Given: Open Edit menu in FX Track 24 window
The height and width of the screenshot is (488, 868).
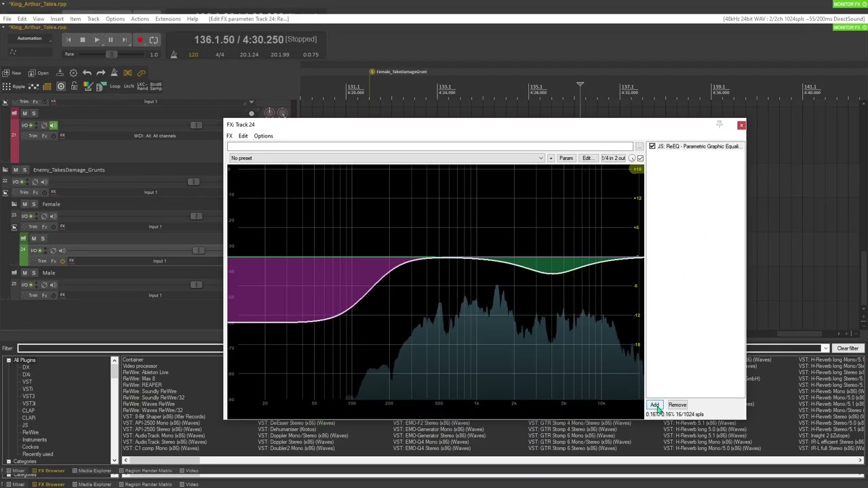Looking at the screenshot, I should [243, 136].
